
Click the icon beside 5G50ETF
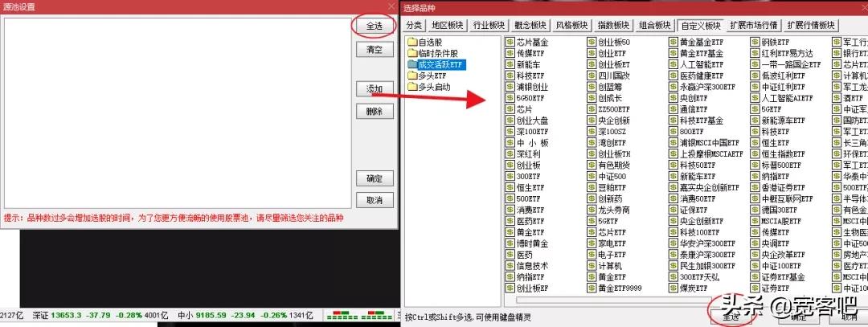tap(510, 98)
